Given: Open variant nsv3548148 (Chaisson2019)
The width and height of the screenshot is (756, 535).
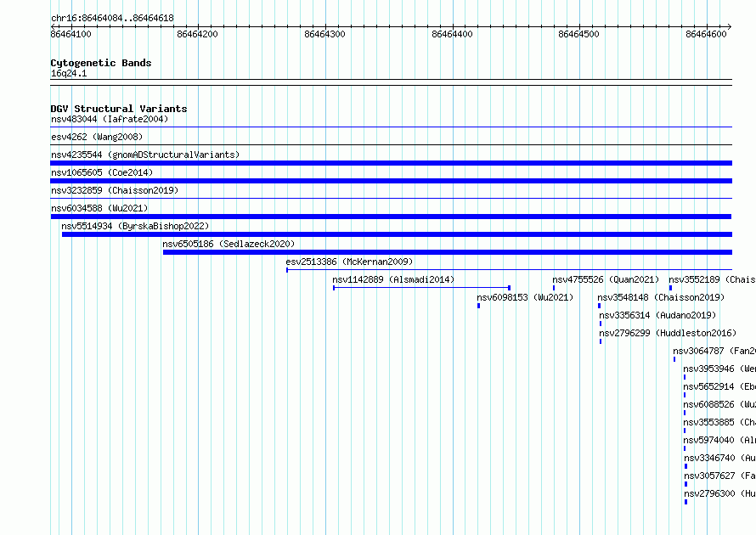Looking at the screenshot, I should pos(661,297).
